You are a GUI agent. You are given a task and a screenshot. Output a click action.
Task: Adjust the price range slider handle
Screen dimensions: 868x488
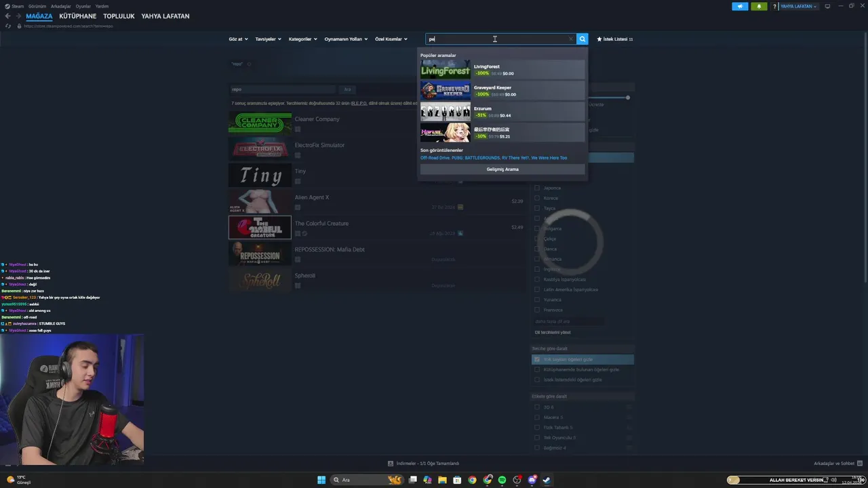[628, 98]
